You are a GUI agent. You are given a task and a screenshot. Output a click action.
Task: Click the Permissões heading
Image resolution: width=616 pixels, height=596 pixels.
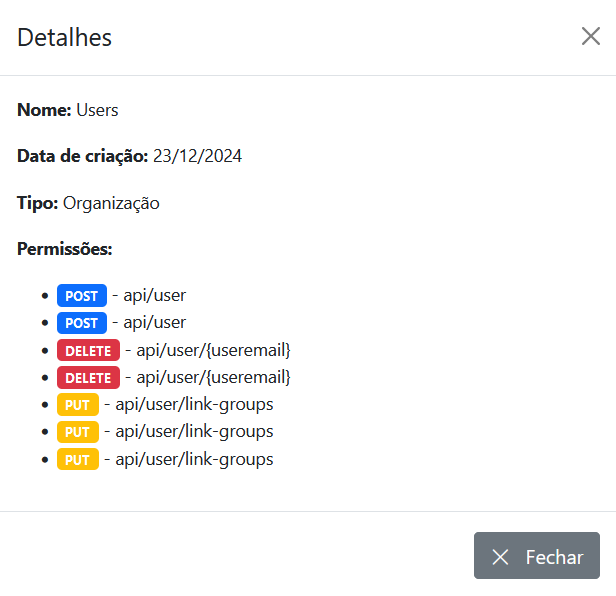coord(65,249)
